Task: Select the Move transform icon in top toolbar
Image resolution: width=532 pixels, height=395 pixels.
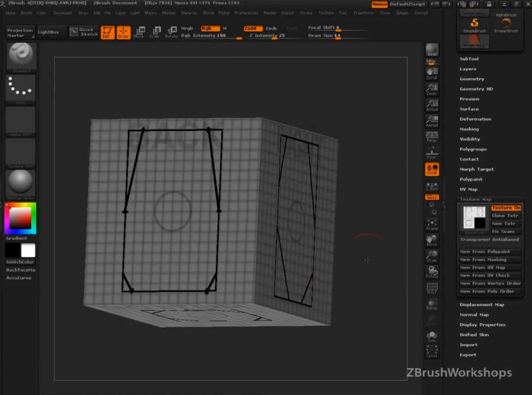Action: point(139,32)
